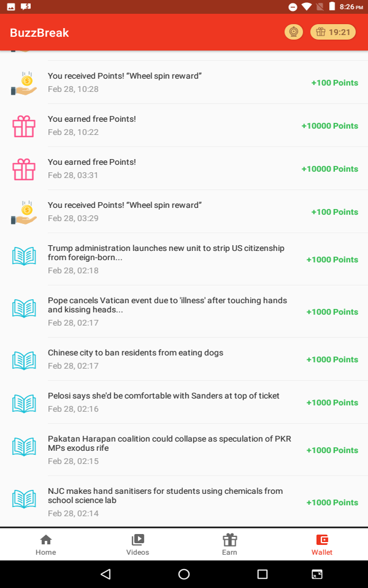Image resolution: width=368 pixels, height=588 pixels.
Task: Tap the BuzzBreak title in header
Action: [x=40, y=33]
